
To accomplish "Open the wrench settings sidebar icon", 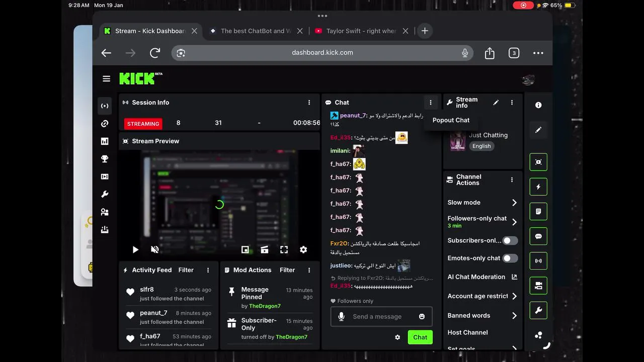I will click(105, 194).
